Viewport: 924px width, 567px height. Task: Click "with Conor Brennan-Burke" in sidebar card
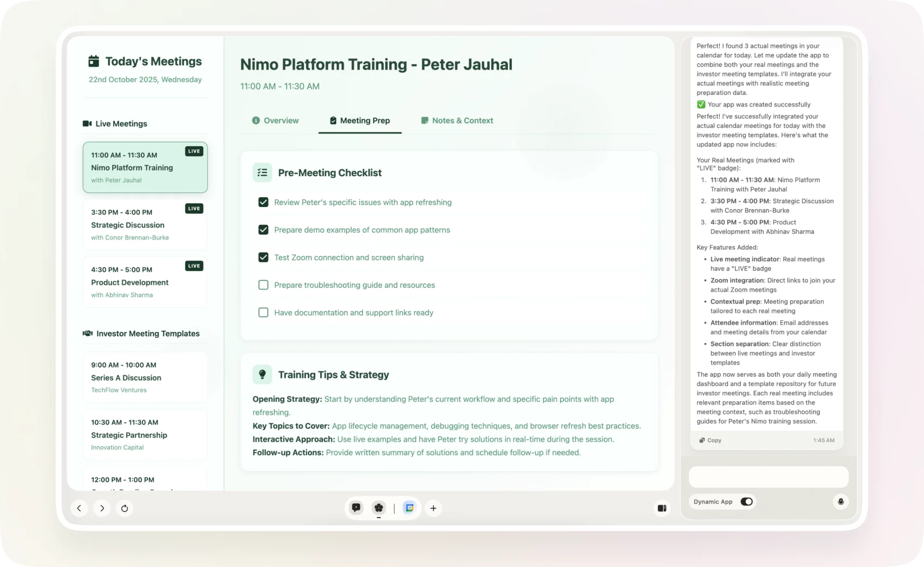[x=130, y=237]
